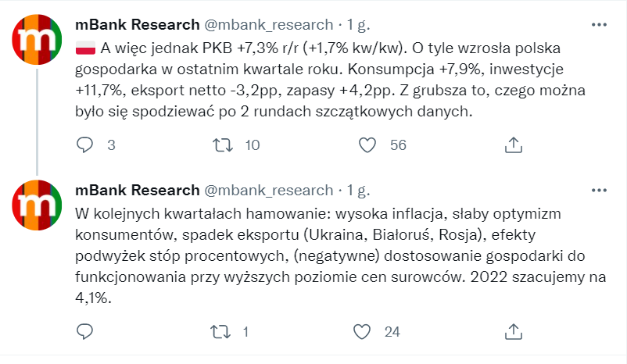Open more options menu on second tweet

coord(599,190)
